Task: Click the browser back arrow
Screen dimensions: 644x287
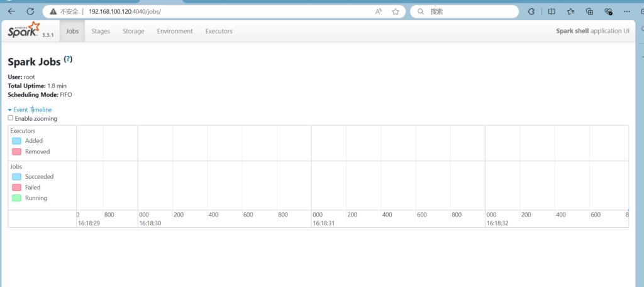Action: pos(11,11)
